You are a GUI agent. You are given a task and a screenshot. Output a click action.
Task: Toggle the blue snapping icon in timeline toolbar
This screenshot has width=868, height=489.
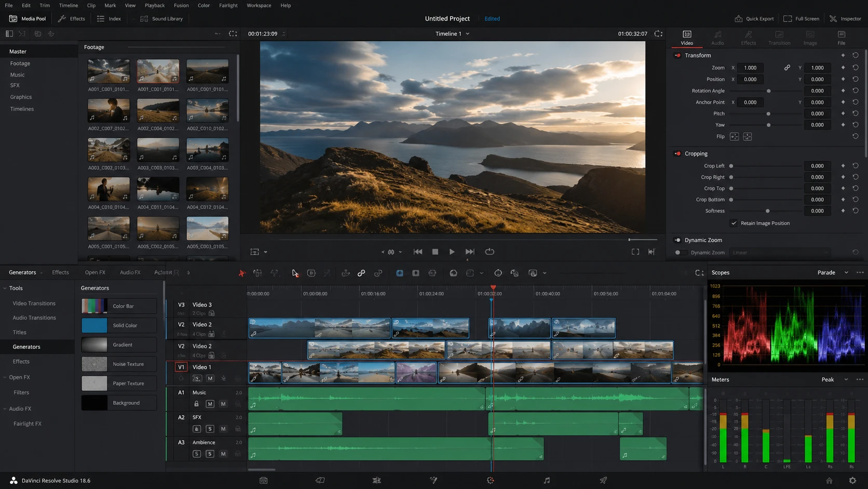399,273
